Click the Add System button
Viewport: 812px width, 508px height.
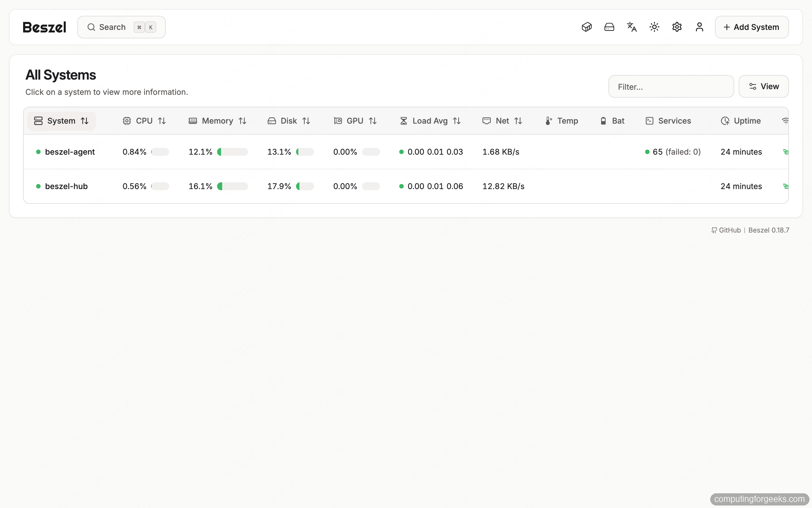point(752,27)
